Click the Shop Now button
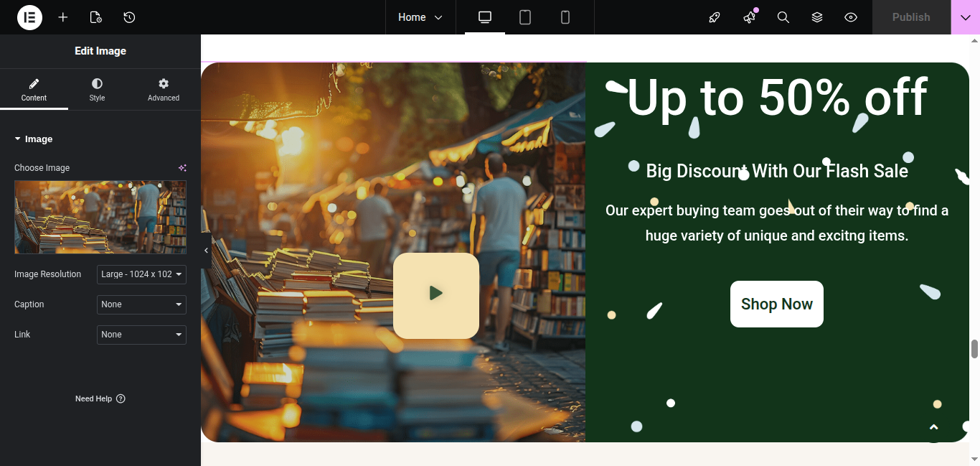 tap(776, 304)
